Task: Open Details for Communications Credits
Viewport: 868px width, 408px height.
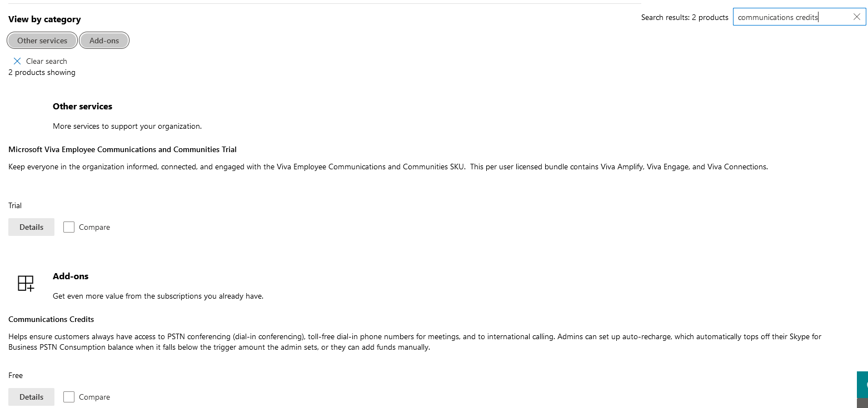Action: tap(31, 397)
